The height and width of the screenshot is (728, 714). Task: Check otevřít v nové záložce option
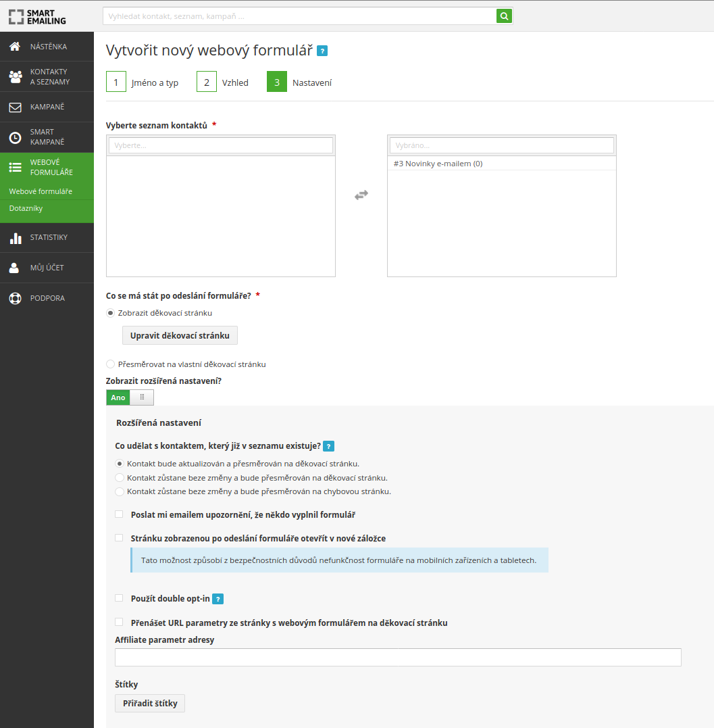[x=120, y=537]
